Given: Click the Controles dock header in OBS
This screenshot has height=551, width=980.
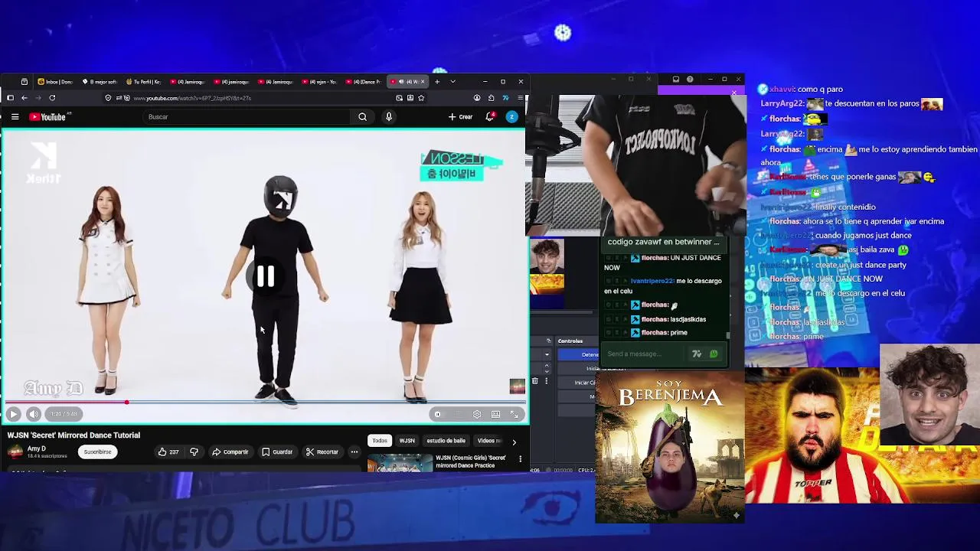Looking at the screenshot, I should [x=570, y=341].
